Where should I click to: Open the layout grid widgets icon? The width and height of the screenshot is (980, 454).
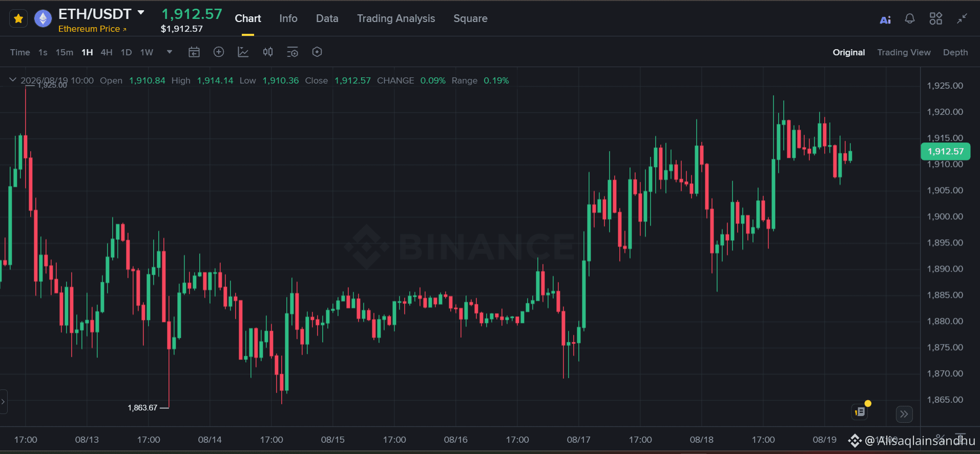[x=936, y=19]
